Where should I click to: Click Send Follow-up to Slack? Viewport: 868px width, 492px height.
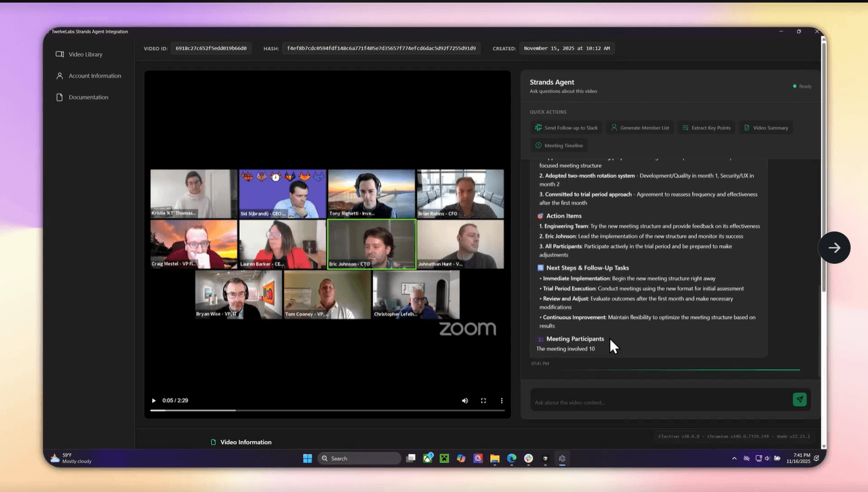pos(566,128)
